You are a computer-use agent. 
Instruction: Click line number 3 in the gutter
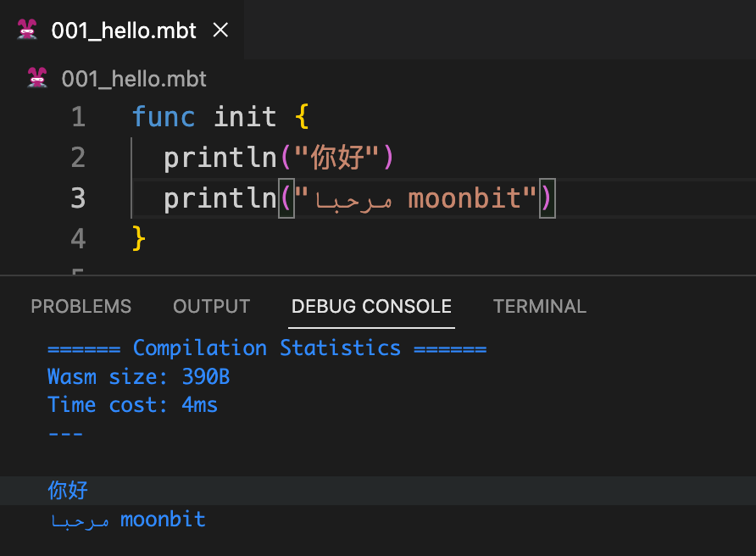click(x=78, y=198)
